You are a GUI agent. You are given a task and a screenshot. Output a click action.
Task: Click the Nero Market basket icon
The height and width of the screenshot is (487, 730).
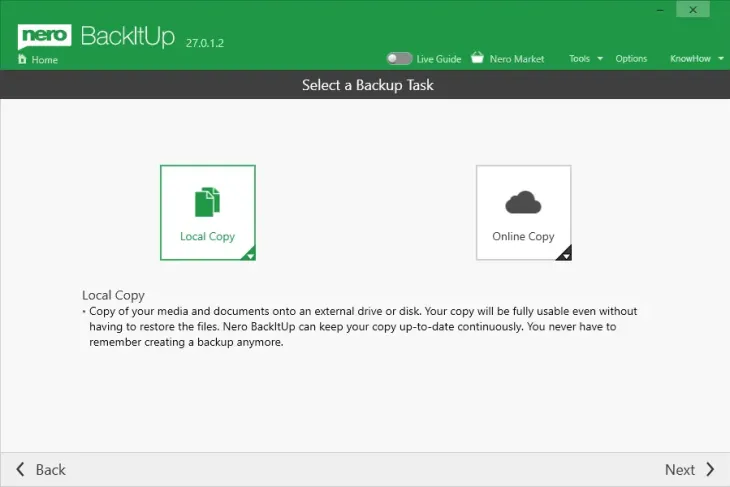[477, 59]
